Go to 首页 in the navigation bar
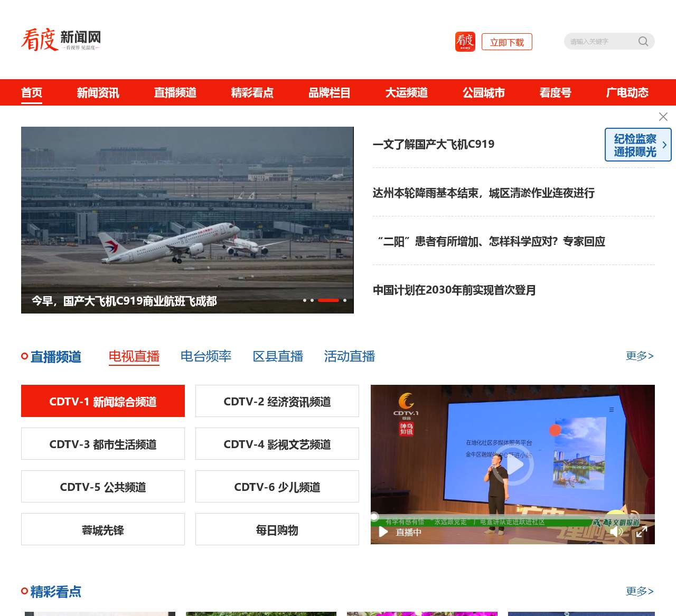The width and height of the screenshot is (676, 616). (x=32, y=93)
